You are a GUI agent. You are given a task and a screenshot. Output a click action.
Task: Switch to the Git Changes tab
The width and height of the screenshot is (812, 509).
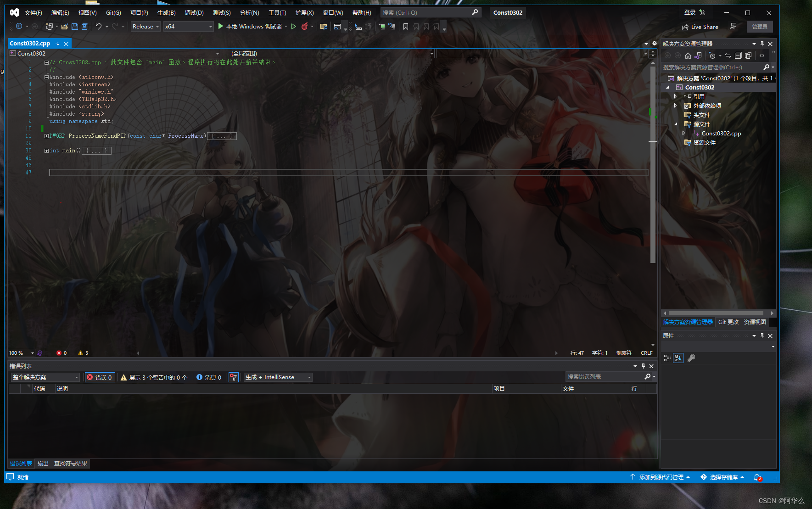[x=728, y=322]
